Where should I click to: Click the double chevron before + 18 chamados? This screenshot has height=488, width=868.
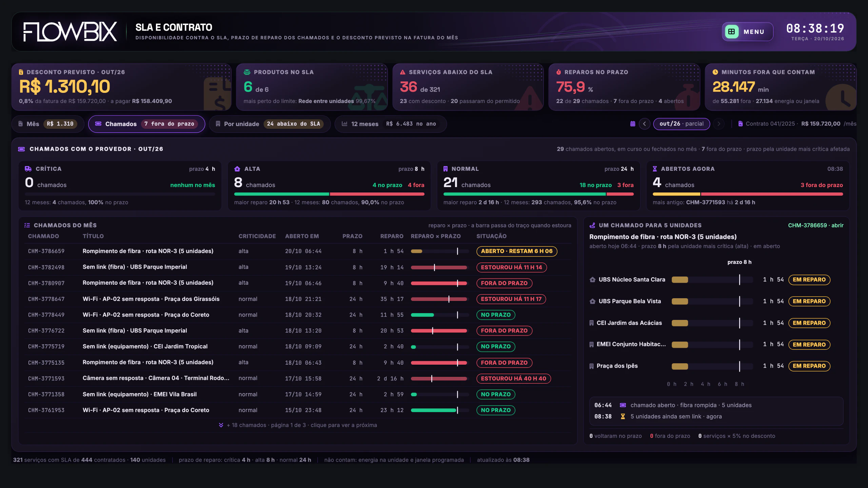[x=221, y=425]
